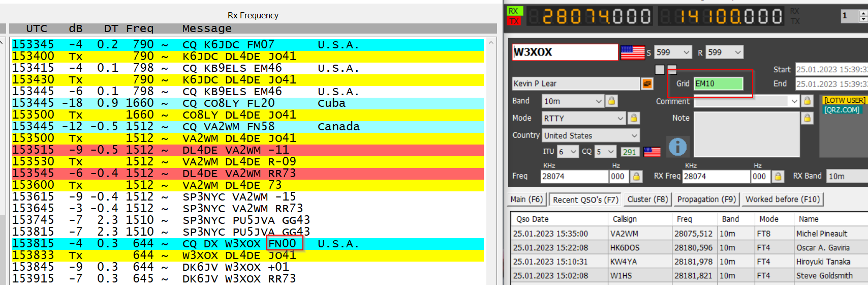868x285 pixels.
Task: Click the LOTW USER badge
Action: (x=844, y=100)
